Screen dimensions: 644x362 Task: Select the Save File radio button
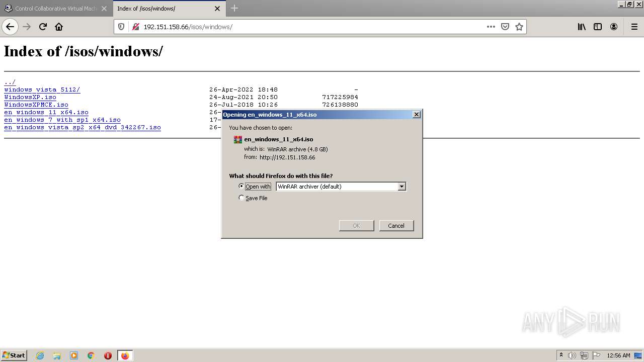click(x=242, y=198)
